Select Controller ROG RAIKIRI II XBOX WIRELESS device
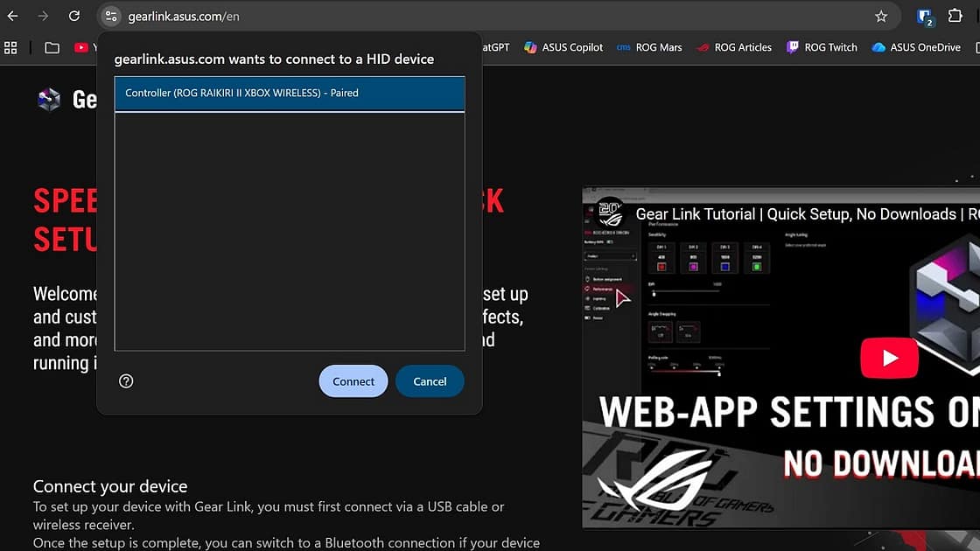Viewport: 980px width, 551px height. [289, 94]
